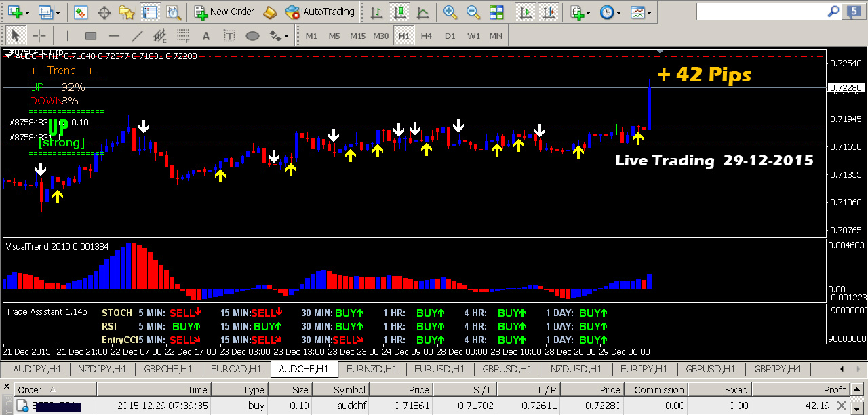Click the search magnifier icon
The width and height of the screenshot is (868, 415).
[x=834, y=12]
